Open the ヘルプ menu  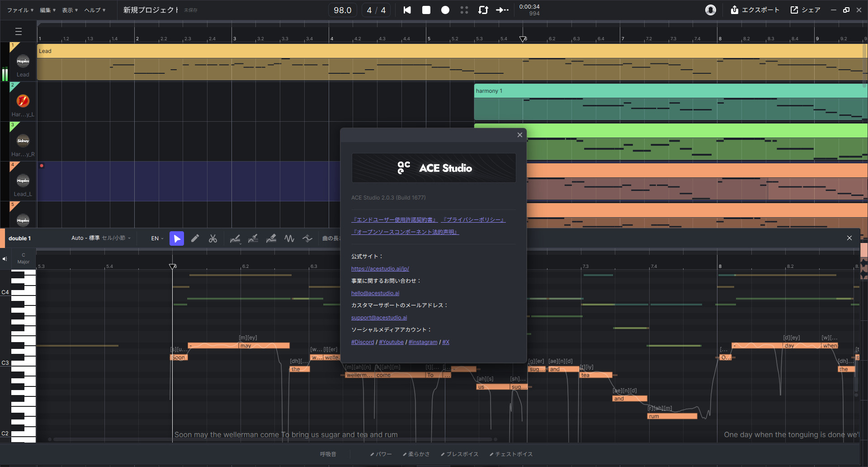coord(94,10)
